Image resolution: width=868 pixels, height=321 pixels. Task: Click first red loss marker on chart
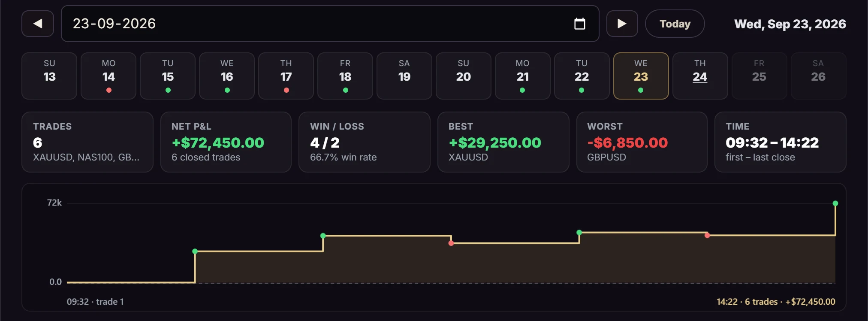(x=451, y=243)
